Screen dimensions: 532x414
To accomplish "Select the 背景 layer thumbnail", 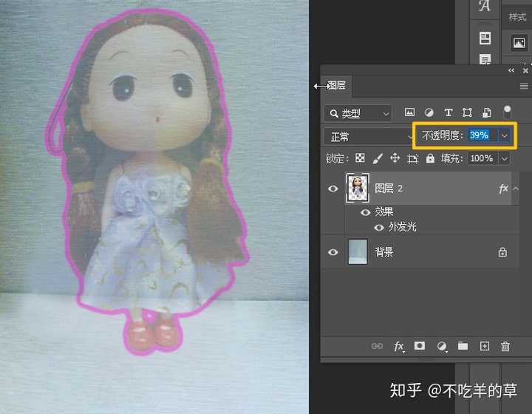I will point(358,251).
